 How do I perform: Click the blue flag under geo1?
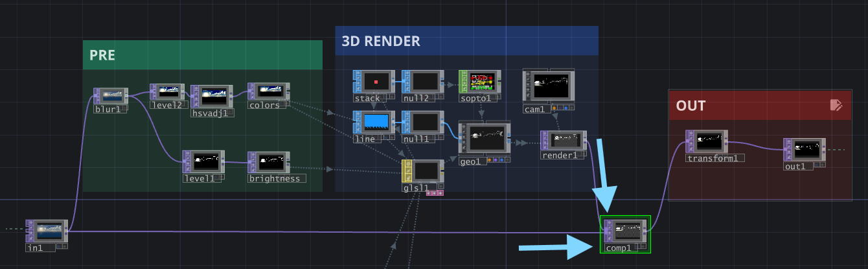click(501, 159)
